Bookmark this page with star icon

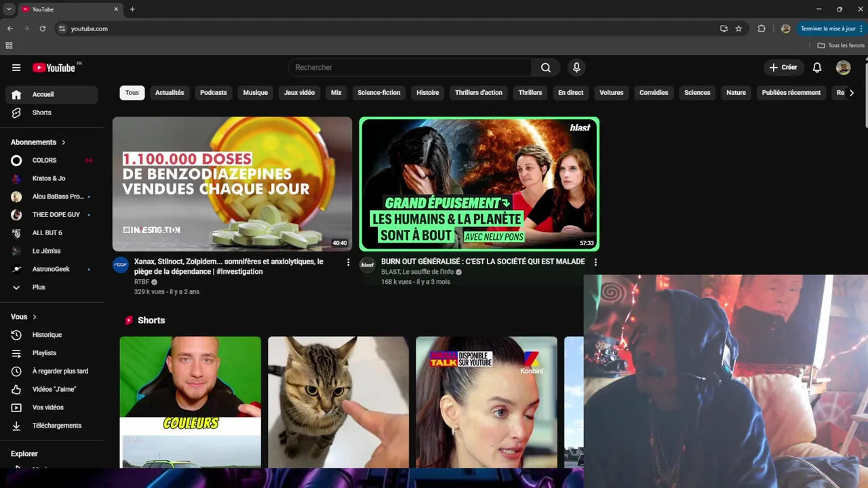point(738,28)
